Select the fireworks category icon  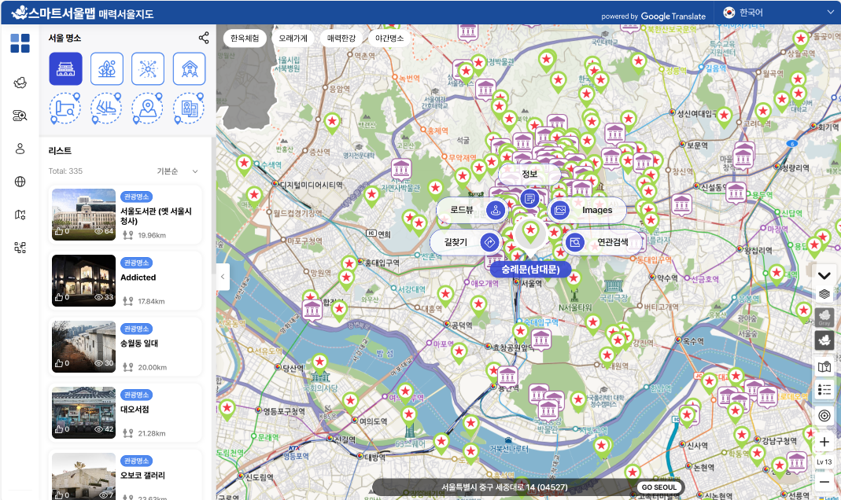[148, 69]
